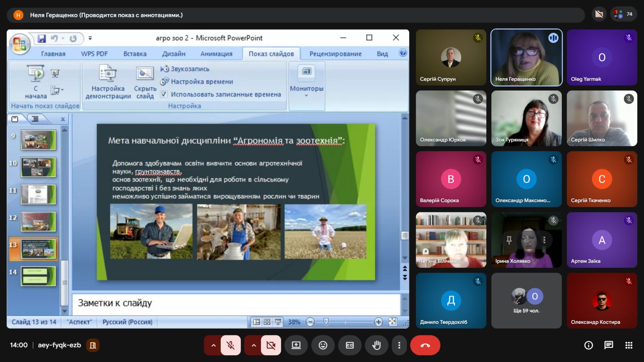644x362 pixels.
Task: Expand microphone audio settings arrow
Action: 213,345
